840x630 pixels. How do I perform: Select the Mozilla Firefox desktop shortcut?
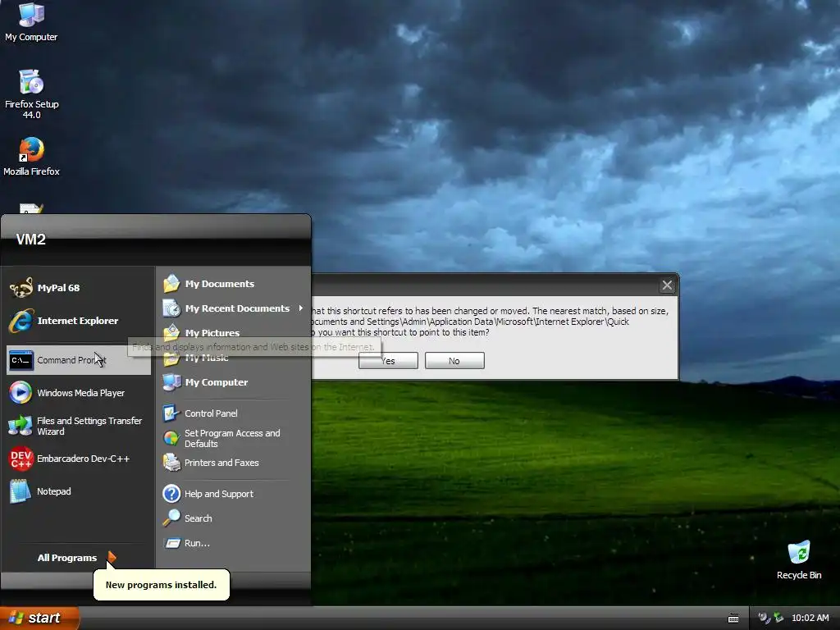[x=31, y=157]
